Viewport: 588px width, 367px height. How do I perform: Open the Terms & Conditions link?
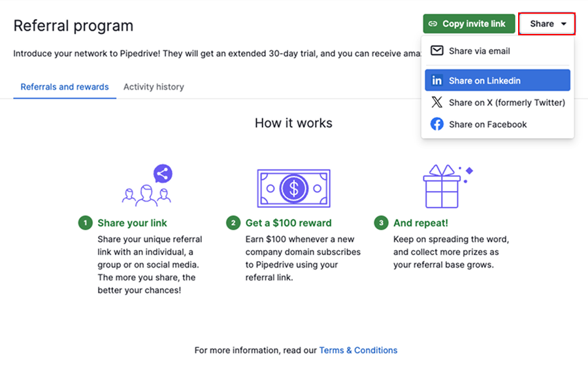pos(358,350)
